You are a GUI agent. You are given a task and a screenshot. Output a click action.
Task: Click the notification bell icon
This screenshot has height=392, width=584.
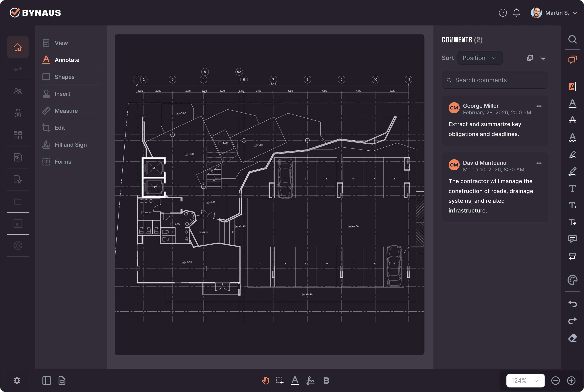point(516,13)
